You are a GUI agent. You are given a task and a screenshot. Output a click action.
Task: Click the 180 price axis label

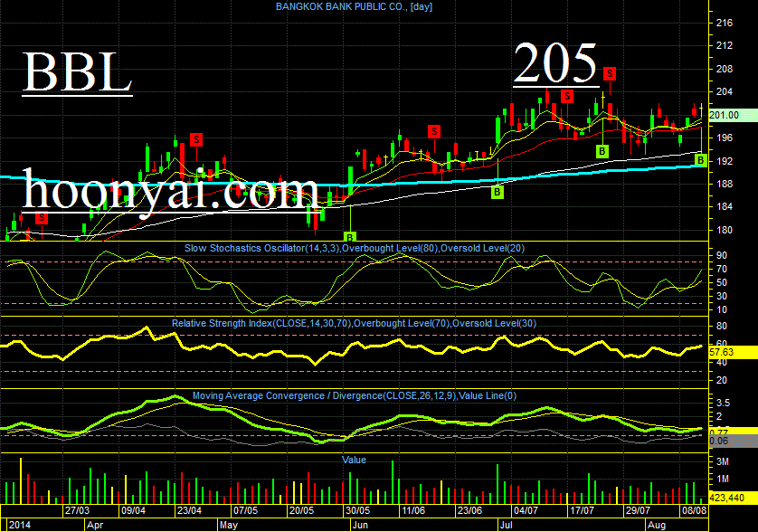[x=725, y=230]
